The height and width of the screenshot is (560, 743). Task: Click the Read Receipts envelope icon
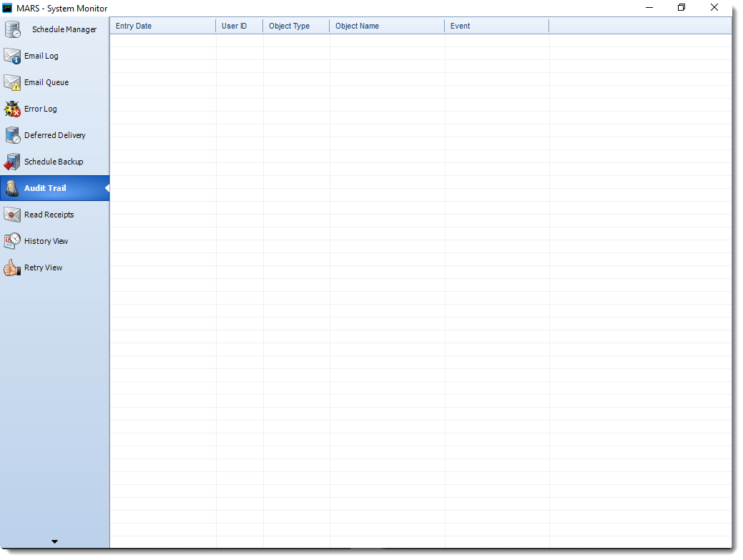click(12, 215)
